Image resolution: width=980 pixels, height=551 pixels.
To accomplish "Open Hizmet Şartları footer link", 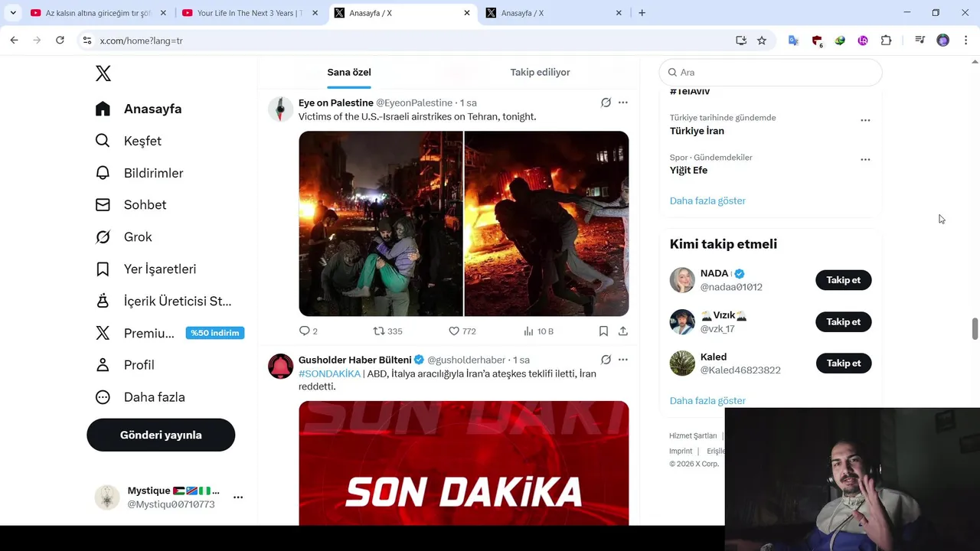I will [693, 435].
